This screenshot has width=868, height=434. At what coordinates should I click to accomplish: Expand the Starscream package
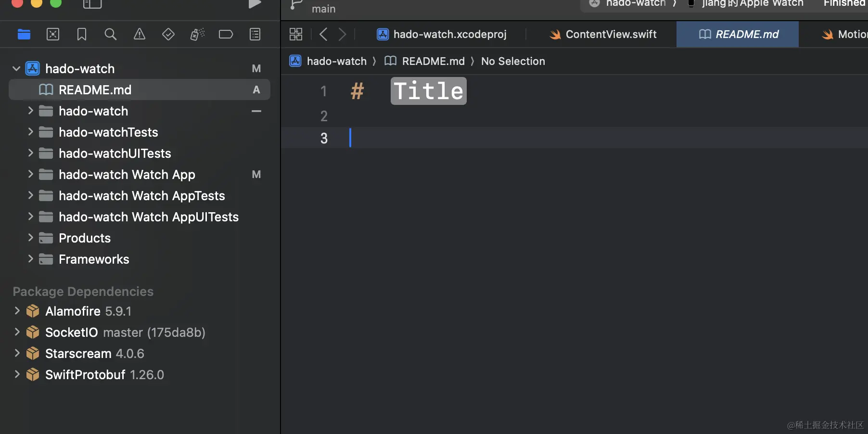point(17,353)
